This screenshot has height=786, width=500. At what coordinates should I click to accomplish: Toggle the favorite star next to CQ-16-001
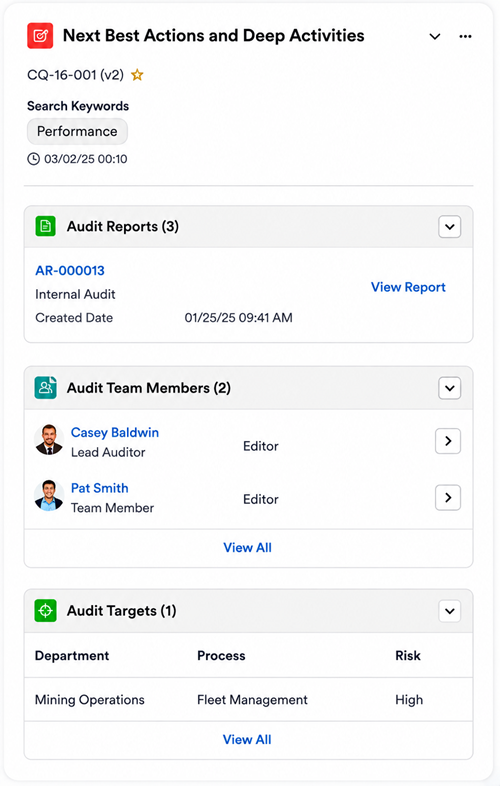pyautogui.click(x=137, y=75)
